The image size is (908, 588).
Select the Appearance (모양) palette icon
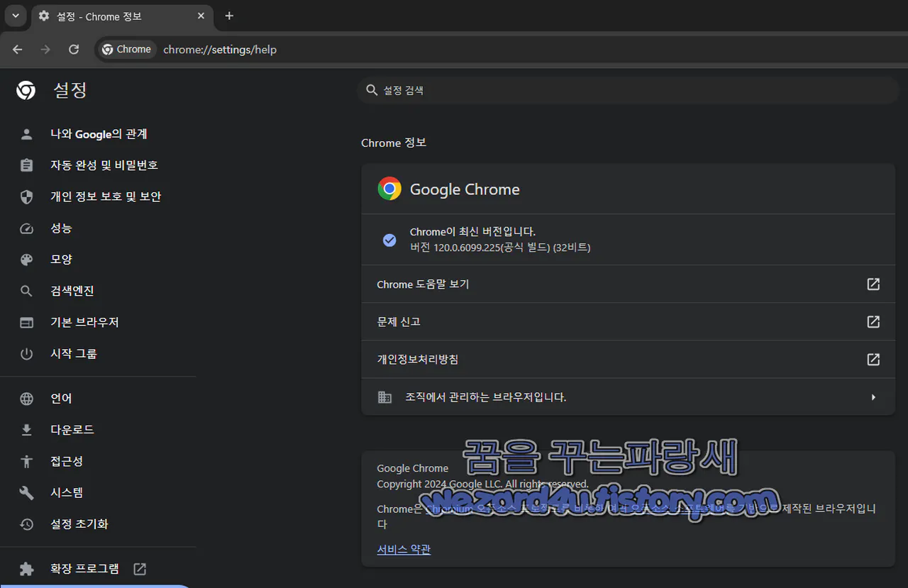tap(26, 259)
